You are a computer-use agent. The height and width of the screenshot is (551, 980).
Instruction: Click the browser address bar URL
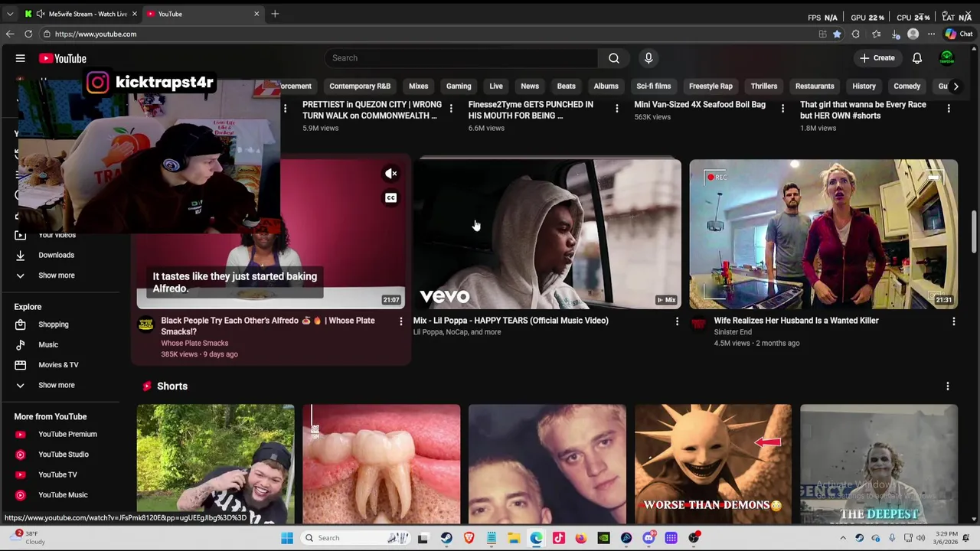click(96, 34)
